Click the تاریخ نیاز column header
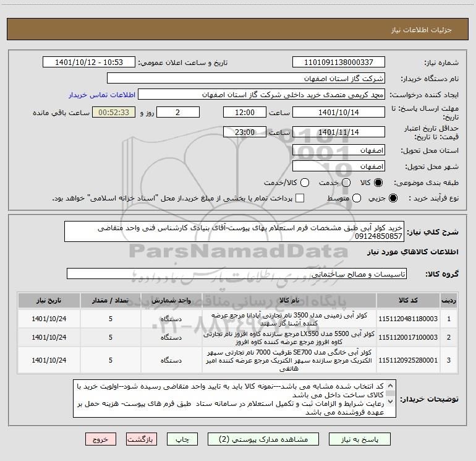This screenshot has width=476, height=461. (49, 300)
